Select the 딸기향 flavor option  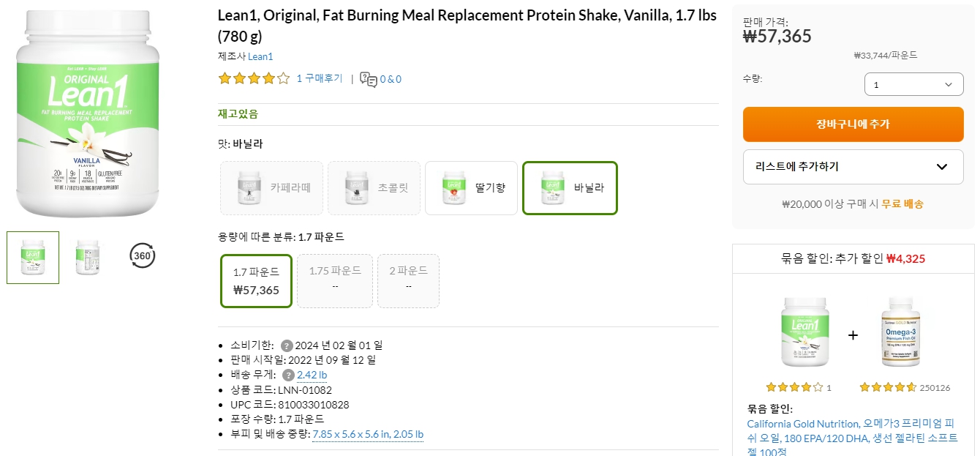pos(471,188)
